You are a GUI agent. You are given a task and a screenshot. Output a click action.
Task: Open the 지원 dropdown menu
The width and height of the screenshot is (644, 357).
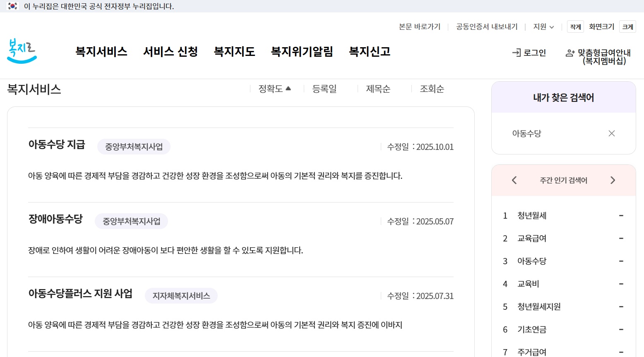coord(543,27)
